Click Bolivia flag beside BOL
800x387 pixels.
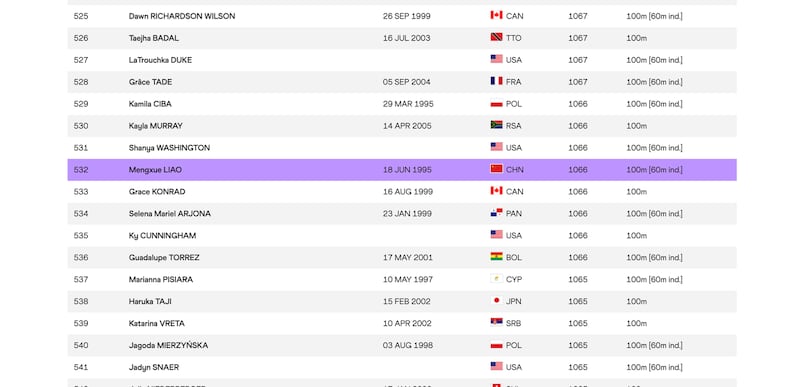point(496,256)
